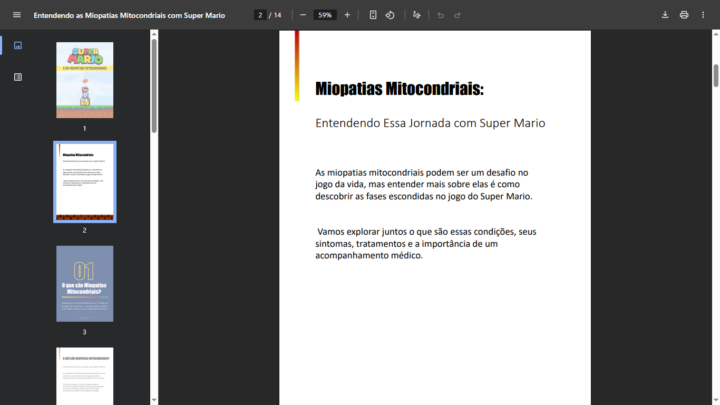This screenshot has height=405, width=720.
Task: Click the thumbnail panel scrollbar
Action: [x=154, y=85]
